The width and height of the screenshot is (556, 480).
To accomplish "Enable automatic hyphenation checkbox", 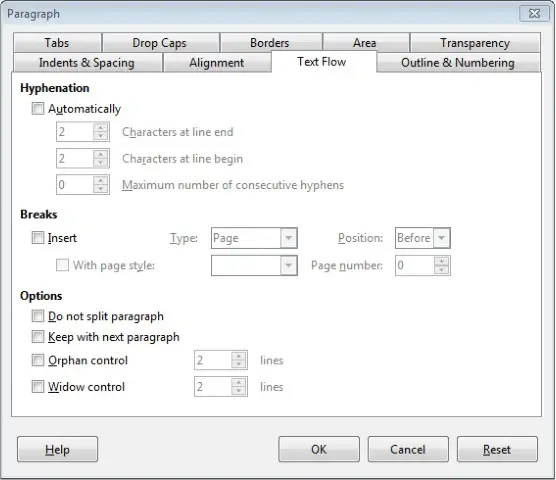I will (x=38, y=108).
